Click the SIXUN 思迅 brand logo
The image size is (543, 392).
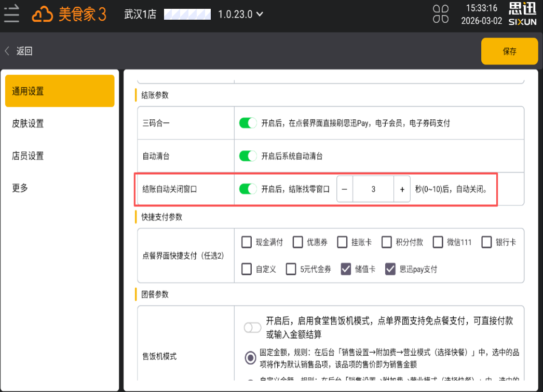coord(522,14)
